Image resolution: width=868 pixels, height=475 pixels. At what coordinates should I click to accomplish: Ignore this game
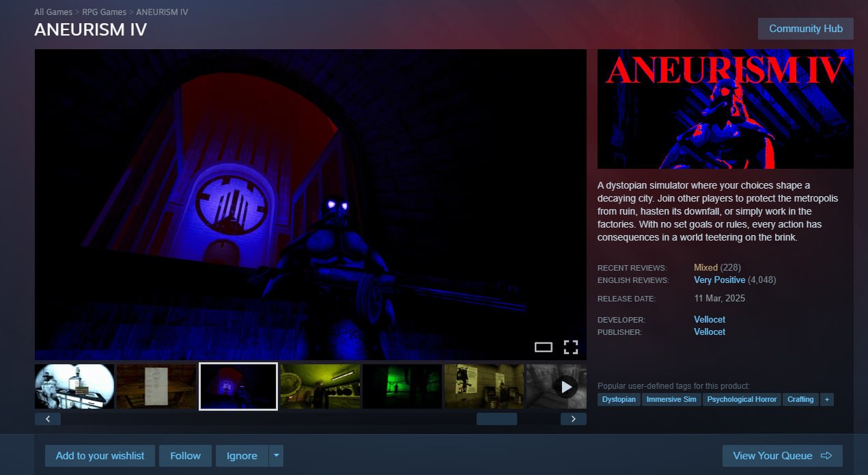click(x=242, y=456)
